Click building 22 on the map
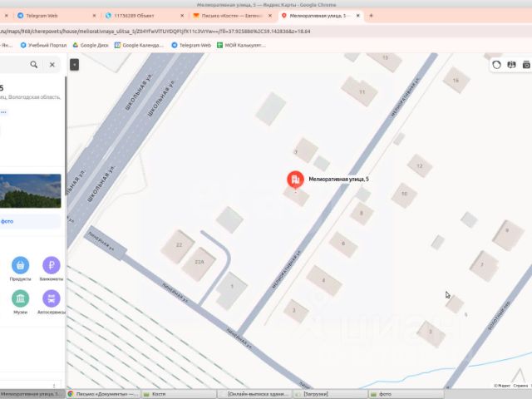This screenshot has width=532, height=399. pos(179,246)
